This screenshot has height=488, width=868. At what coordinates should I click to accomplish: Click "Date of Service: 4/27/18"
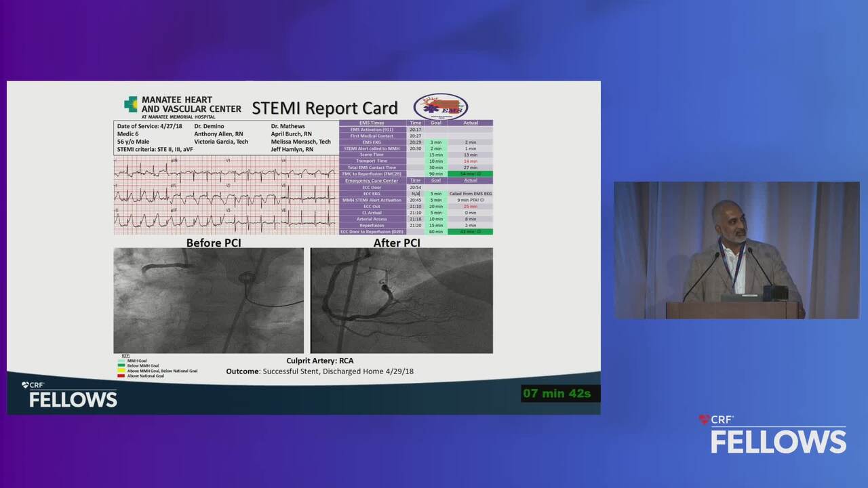pyautogui.click(x=149, y=126)
